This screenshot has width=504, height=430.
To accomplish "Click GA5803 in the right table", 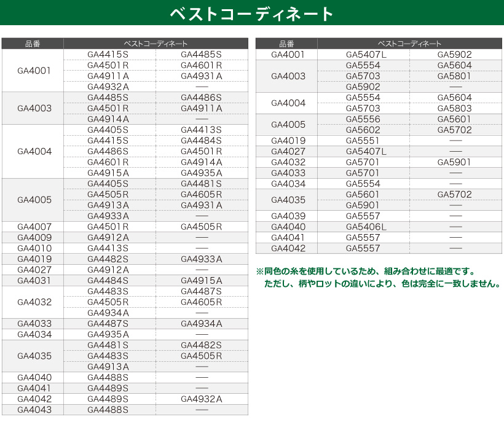I will point(454,108).
